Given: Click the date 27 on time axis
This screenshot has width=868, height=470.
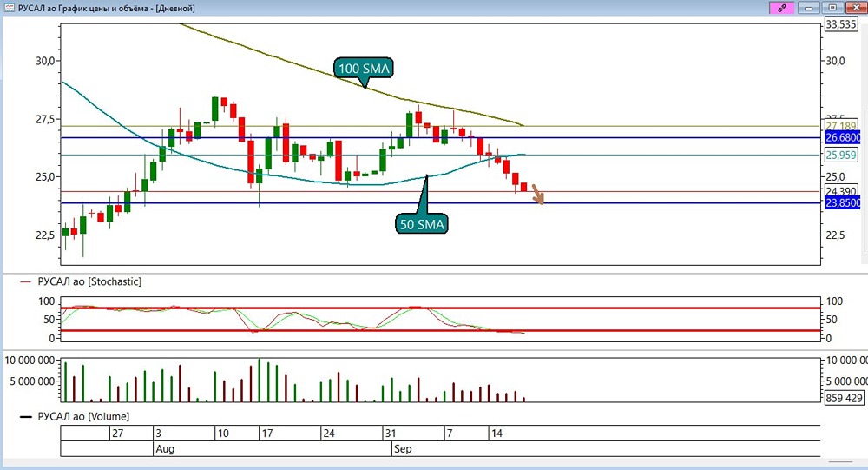Looking at the screenshot, I should [x=117, y=433].
